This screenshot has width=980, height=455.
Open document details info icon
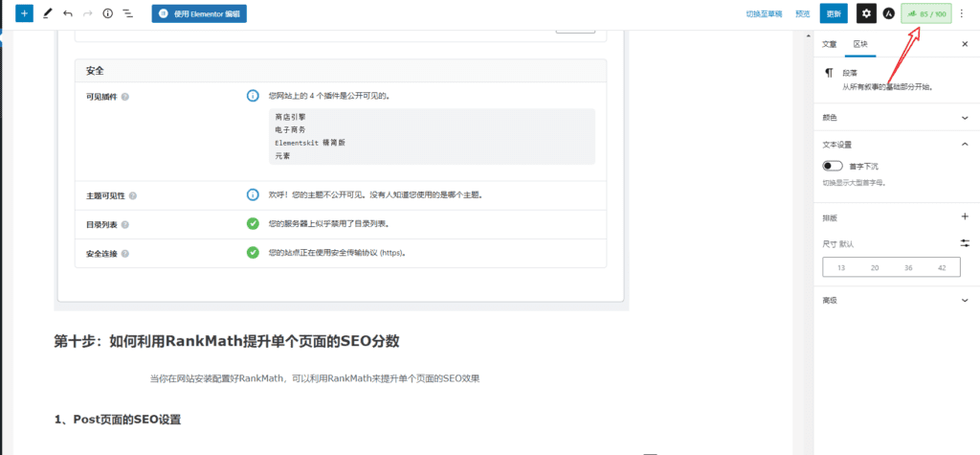pyautogui.click(x=107, y=13)
